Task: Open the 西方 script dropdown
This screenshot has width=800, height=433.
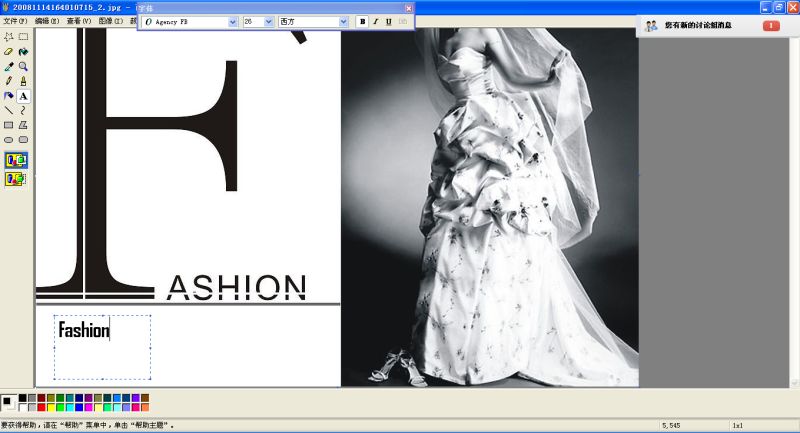Action: coord(343,22)
